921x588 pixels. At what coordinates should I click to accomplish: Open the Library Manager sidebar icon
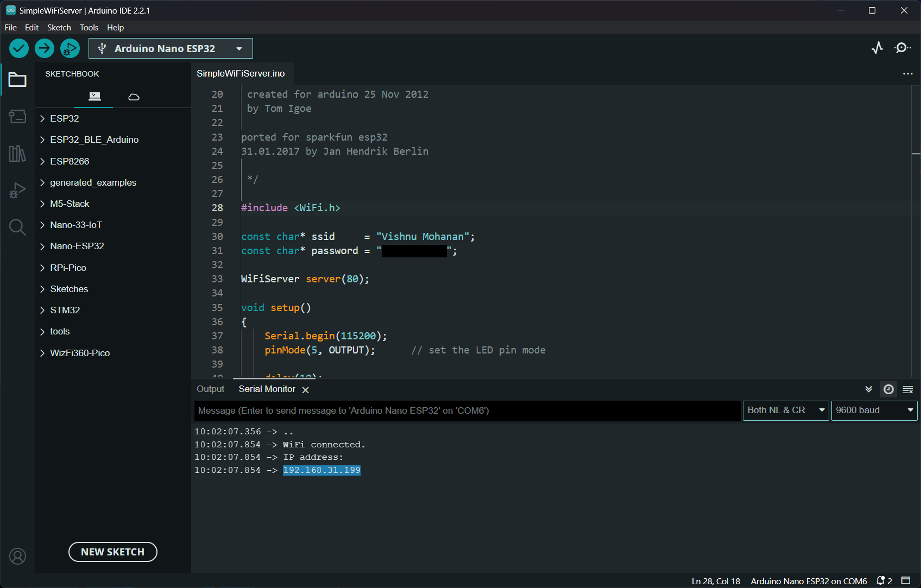pyautogui.click(x=17, y=154)
